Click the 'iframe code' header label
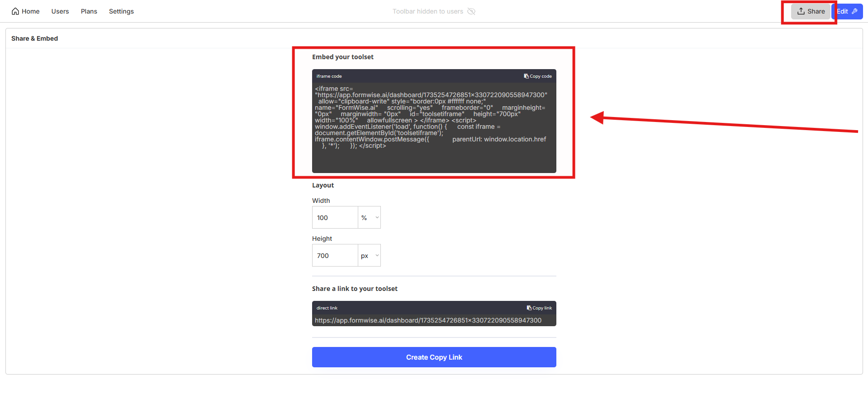Screen dimensions: 868x417 (x=329, y=76)
